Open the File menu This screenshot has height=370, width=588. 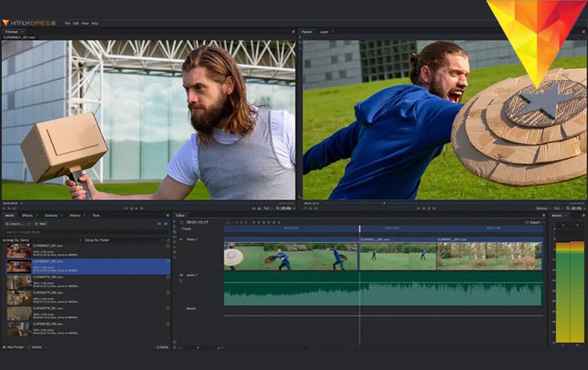[67, 24]
